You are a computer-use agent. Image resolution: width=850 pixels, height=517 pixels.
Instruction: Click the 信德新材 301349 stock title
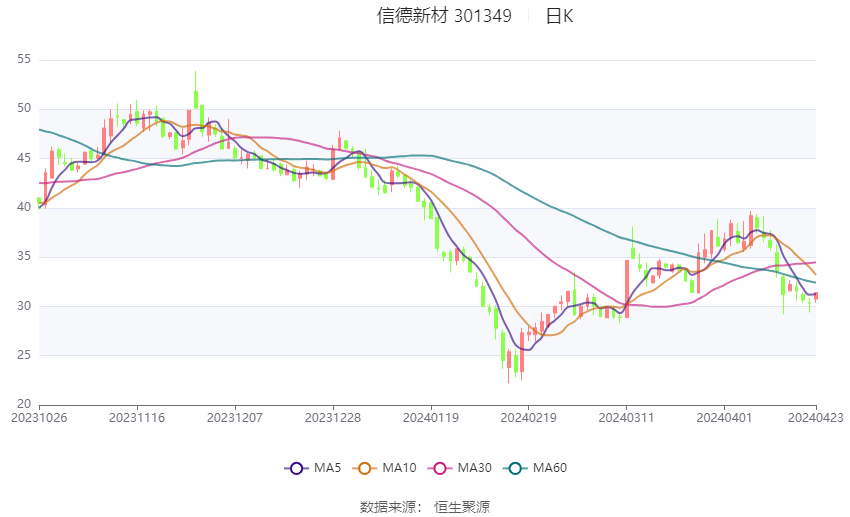click(x=444, y=16)
